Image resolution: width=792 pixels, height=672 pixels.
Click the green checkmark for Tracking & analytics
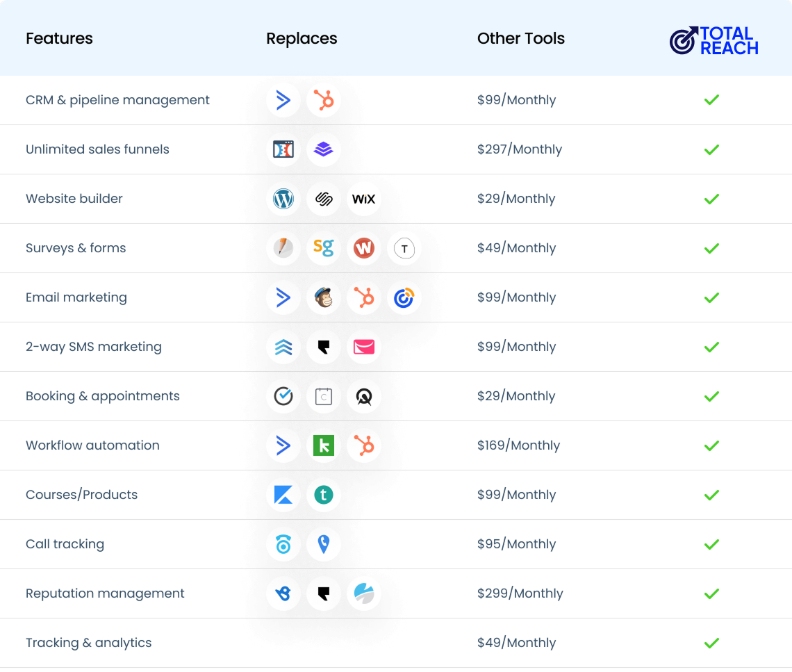click(711, 643)
